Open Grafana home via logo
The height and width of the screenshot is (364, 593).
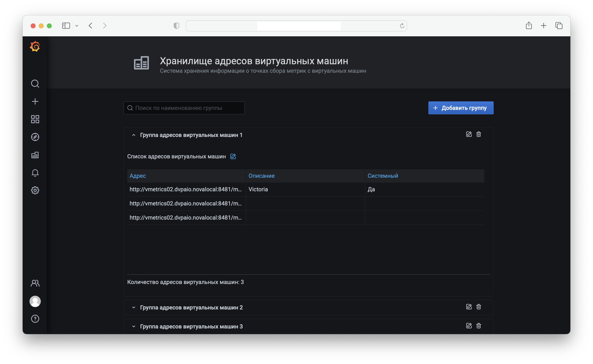[x=35, y=46]
